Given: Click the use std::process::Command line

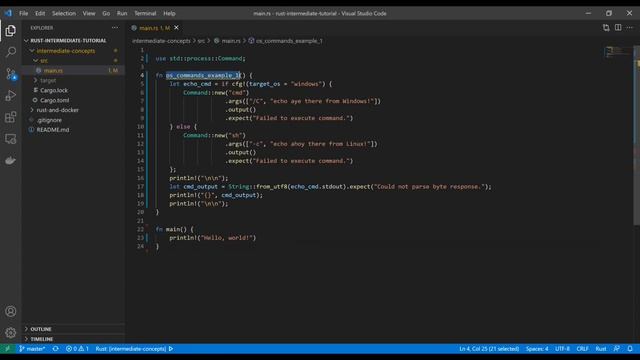Looking at the screenshot, I should click(x=200, y=58).
